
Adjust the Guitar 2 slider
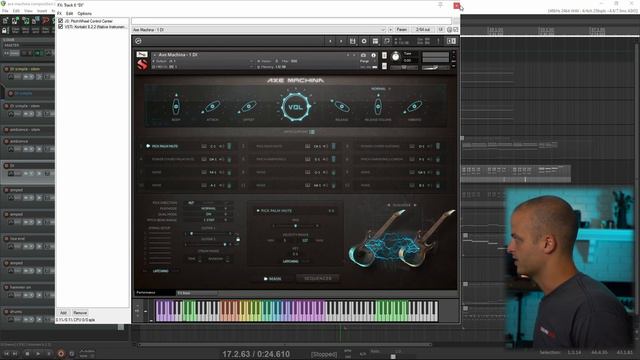point(208,244)
